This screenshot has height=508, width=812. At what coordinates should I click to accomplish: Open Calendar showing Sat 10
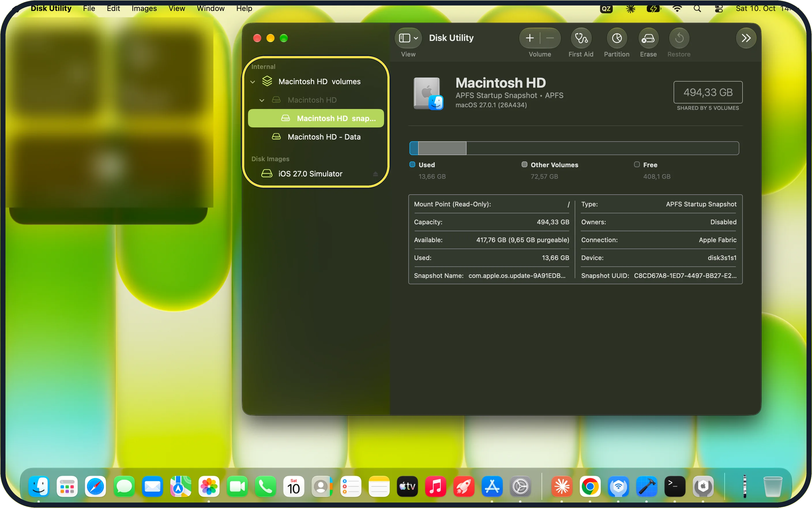pos(294,486)
